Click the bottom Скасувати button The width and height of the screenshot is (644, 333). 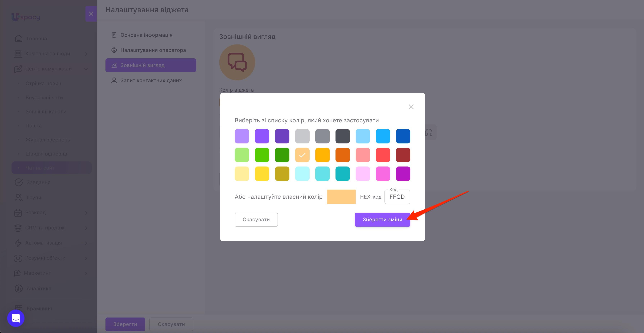click(x=171, y=324)
